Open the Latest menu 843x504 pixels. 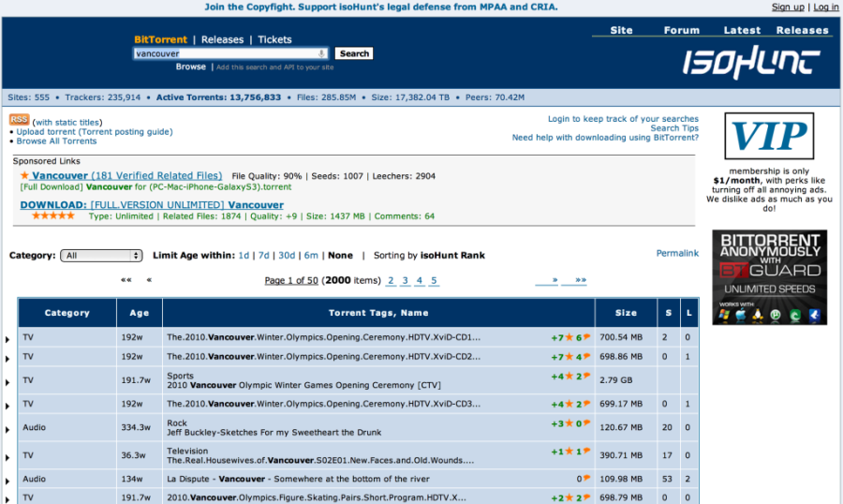[742, 30]
